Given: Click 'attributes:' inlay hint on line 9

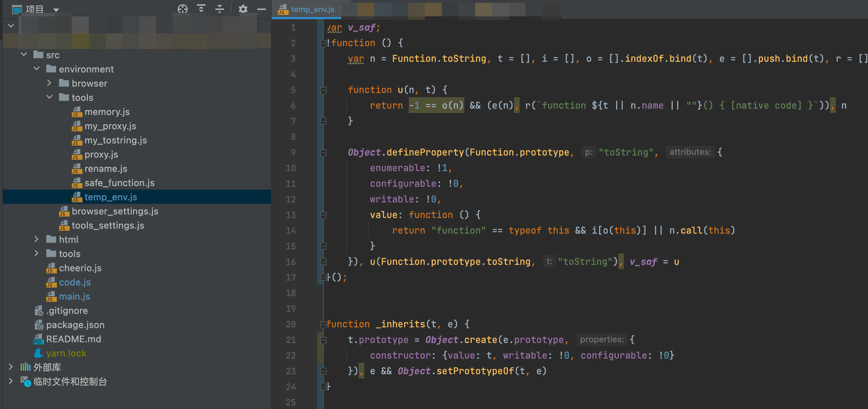Looking at the screenshot, I should coord(690,152).
